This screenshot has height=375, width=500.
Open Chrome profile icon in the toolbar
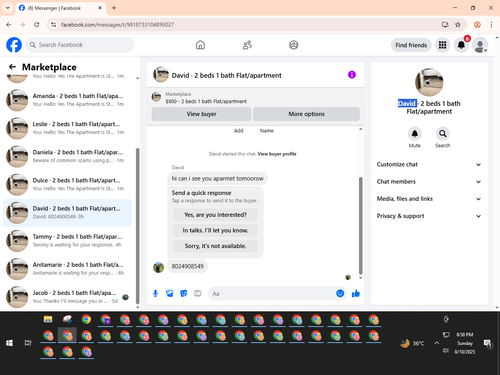477,24
